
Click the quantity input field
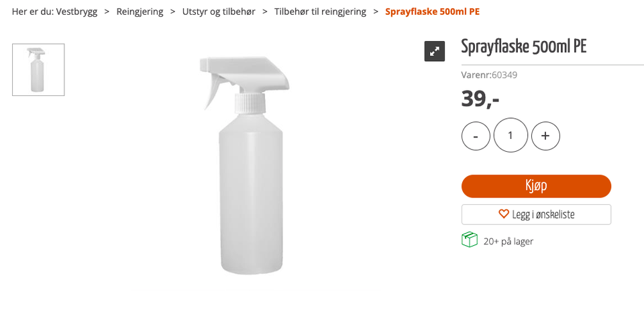pos(511,136)
